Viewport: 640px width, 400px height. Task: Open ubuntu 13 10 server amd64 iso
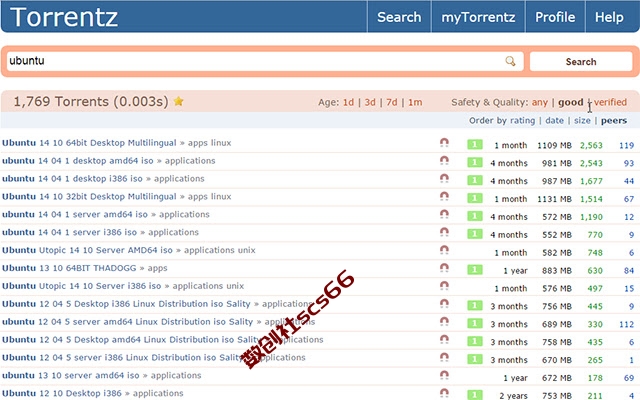click(x=71, y=376)
